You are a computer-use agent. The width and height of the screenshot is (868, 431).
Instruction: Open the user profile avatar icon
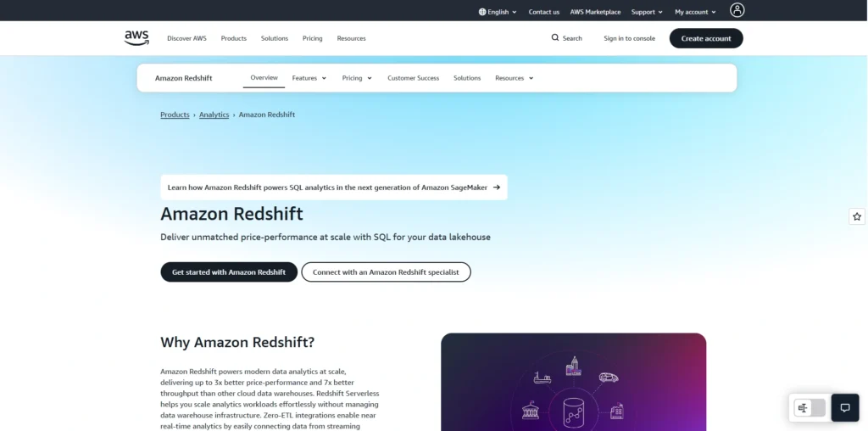click(x=737, y=10)
